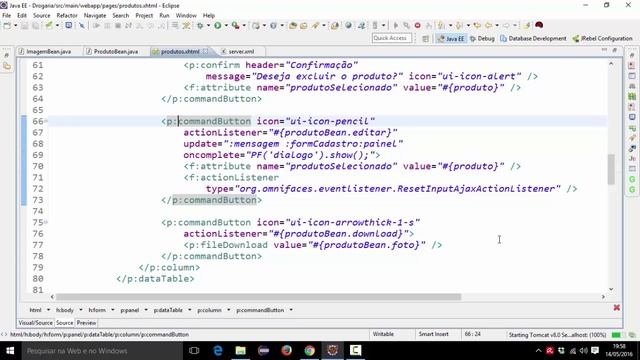Image resolution: width=640 pixels, height=360 pixels.
Task: Click the vertical editor scrollbar thumb
Action: coord(611,169)
